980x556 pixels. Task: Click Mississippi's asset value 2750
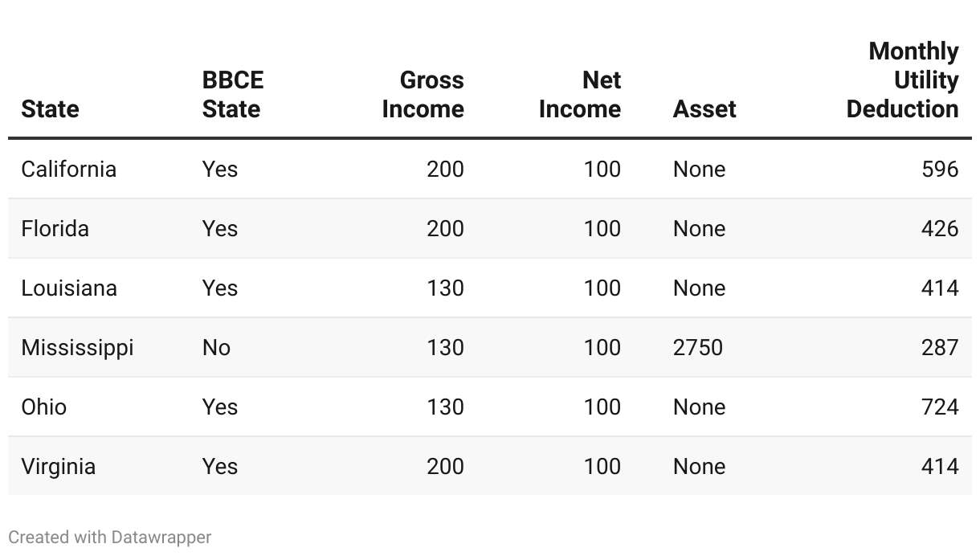click(698, 348)
